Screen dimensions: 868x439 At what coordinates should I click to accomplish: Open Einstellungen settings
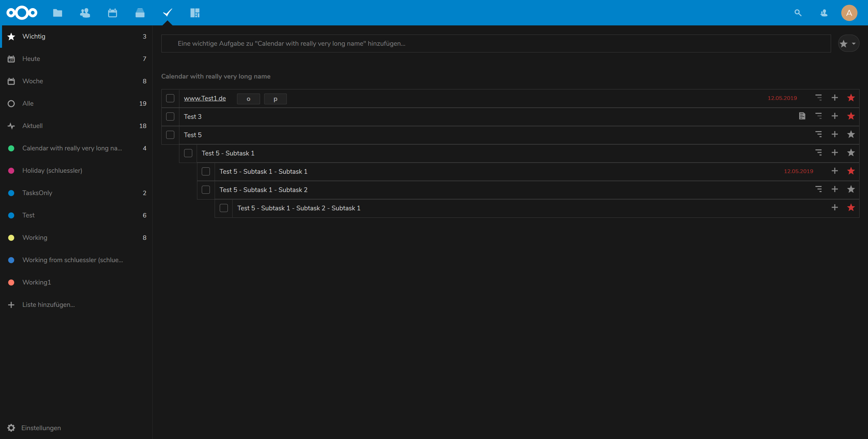pyautogui.click(x=76, y=428)
